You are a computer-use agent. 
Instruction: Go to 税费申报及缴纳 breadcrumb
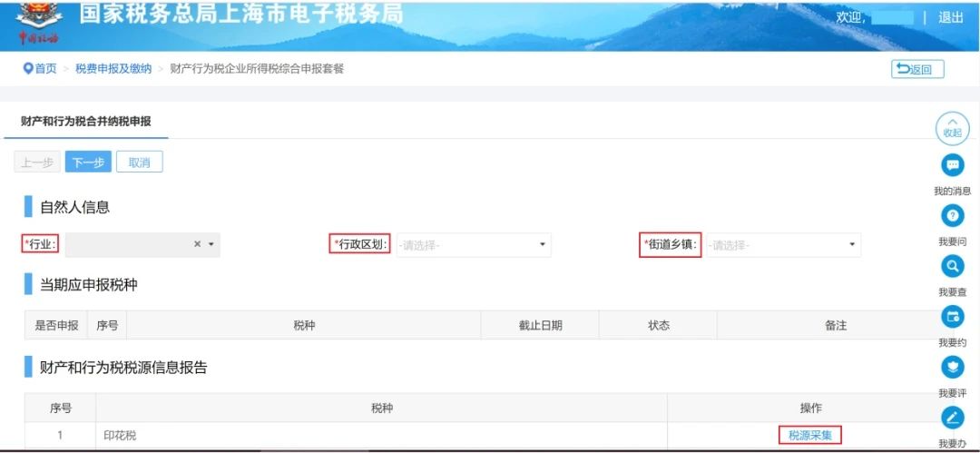(113, 69)
